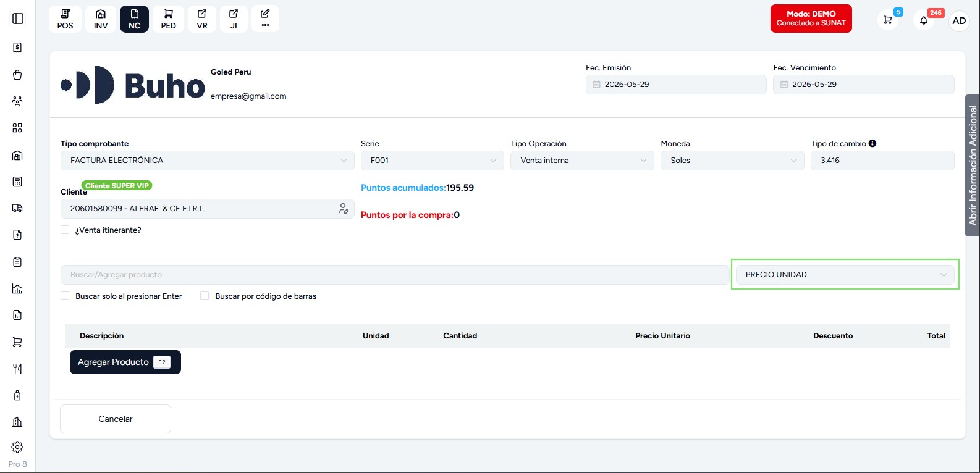Check Buscar por código de barras

click(205, 296)
